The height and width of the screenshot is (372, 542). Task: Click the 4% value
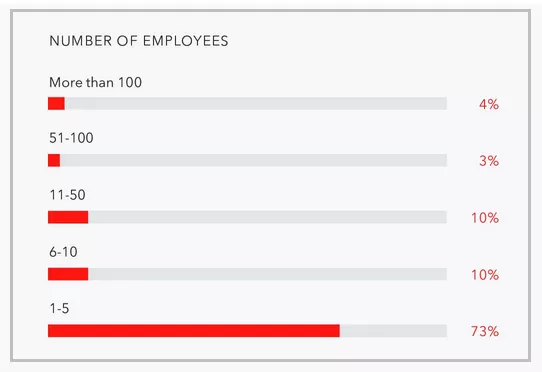tap(489, 104)
